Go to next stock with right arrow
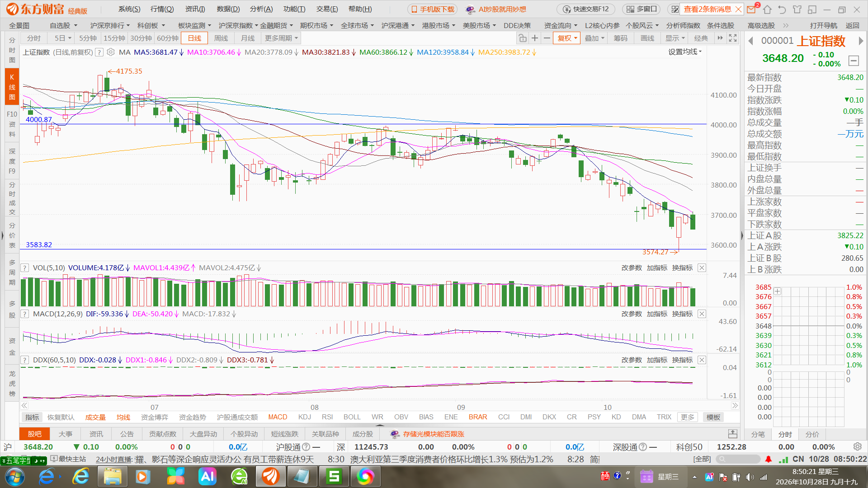The width and height of the screenshot is (868, 488). pos(861,41)
